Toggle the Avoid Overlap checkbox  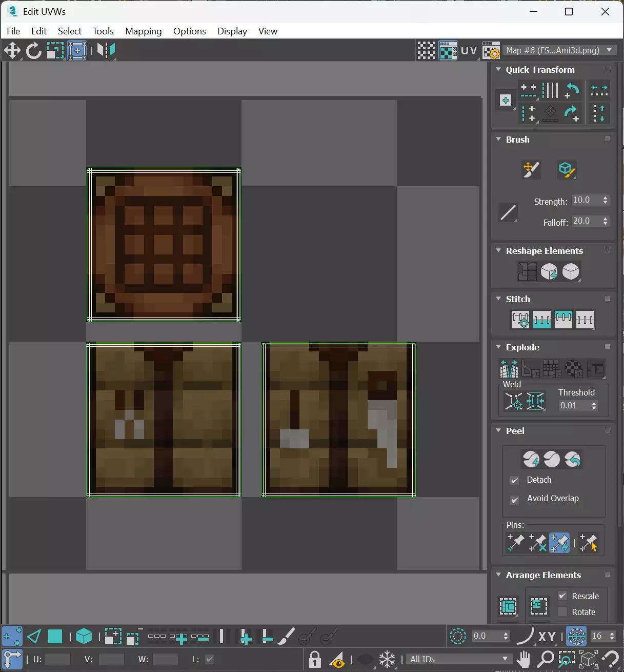point(515,499)
